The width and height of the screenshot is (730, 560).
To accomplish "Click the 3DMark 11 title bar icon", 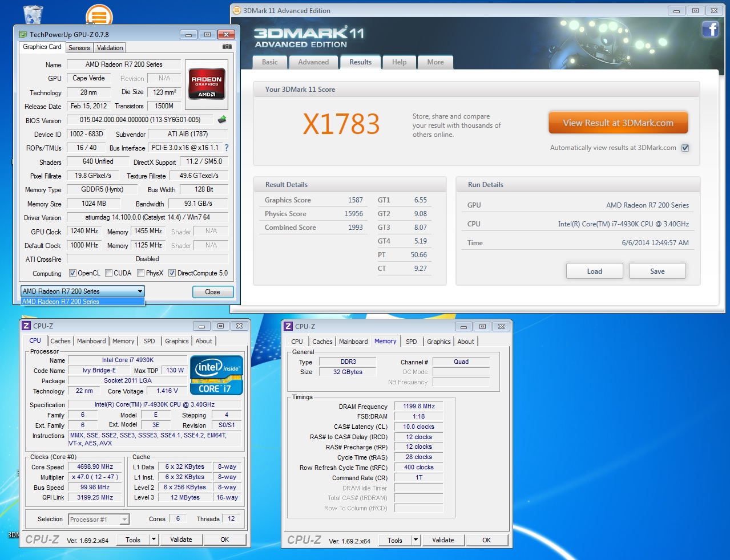I will pos(237,10).
